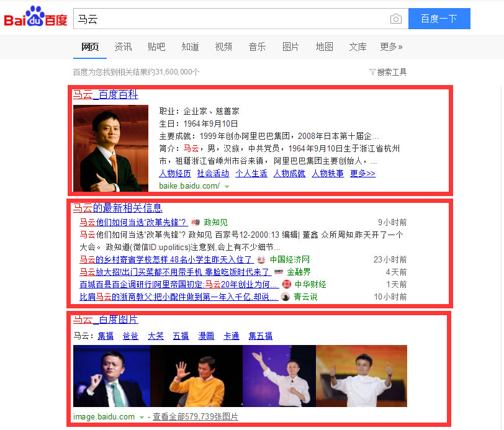Open news 马云的乡村寄宿学校怎样
The width and height of the screenshot is (504, 430).
click(x=166, y=259)
